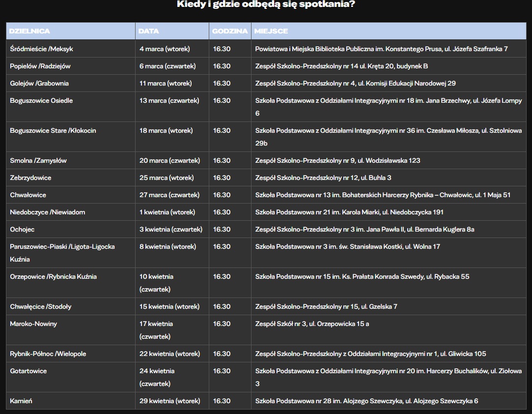Select the 'ul. Wodzisławska 123' venue cell
The height and width of the screenshot is (414, 532).
[337, 161]
